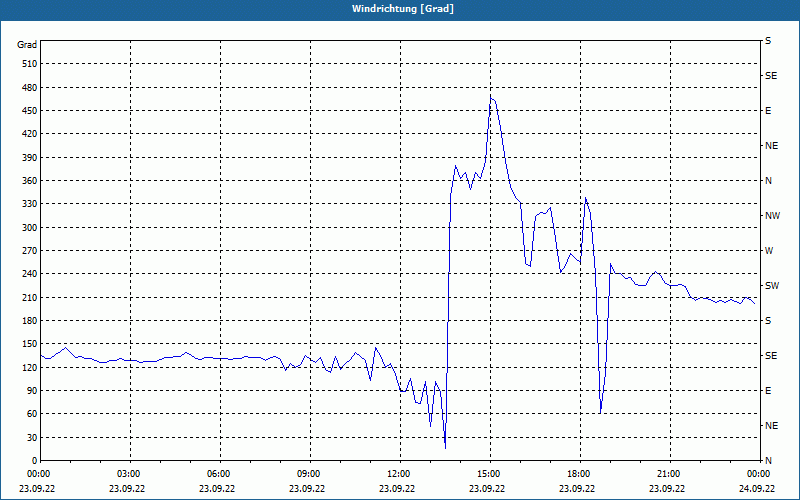Select the W compass label on the right axis

click(x=769, y=251)
